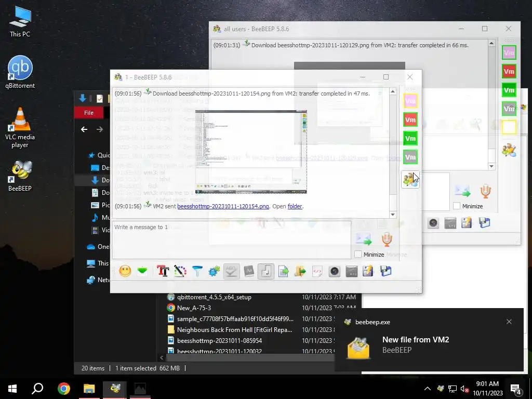Viewport: 532px width, 399px height.
Task: Select qbittorrent_4.5.5_x64_setup file
Action: 214,297
